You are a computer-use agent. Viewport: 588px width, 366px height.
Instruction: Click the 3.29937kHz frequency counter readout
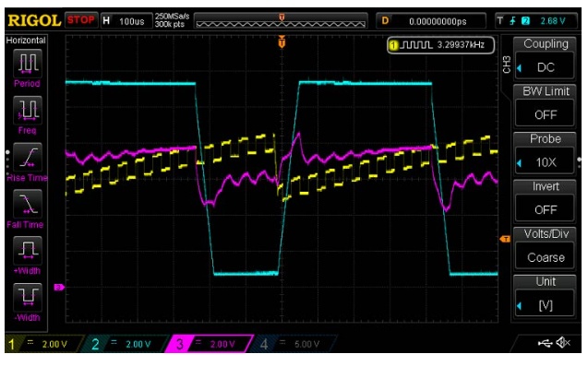tap(441, 45)
